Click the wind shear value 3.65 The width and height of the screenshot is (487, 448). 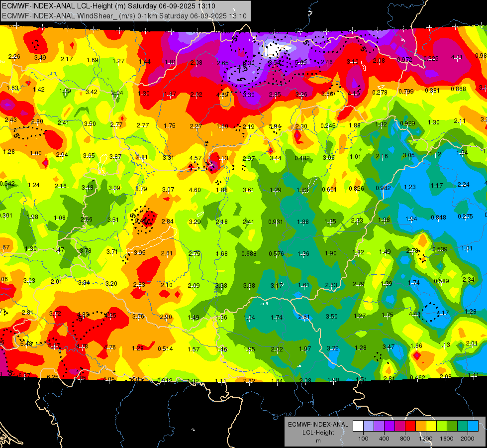(x=89, y=155)
